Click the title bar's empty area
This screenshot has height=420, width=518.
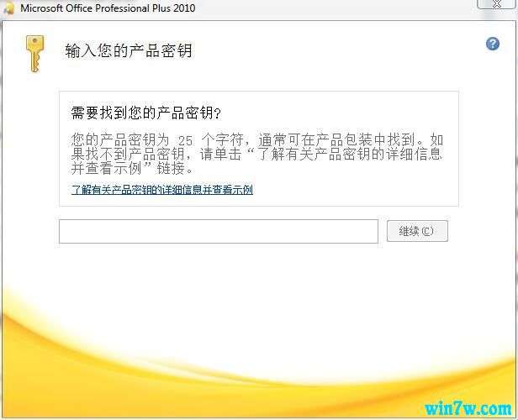click(330, 8)
